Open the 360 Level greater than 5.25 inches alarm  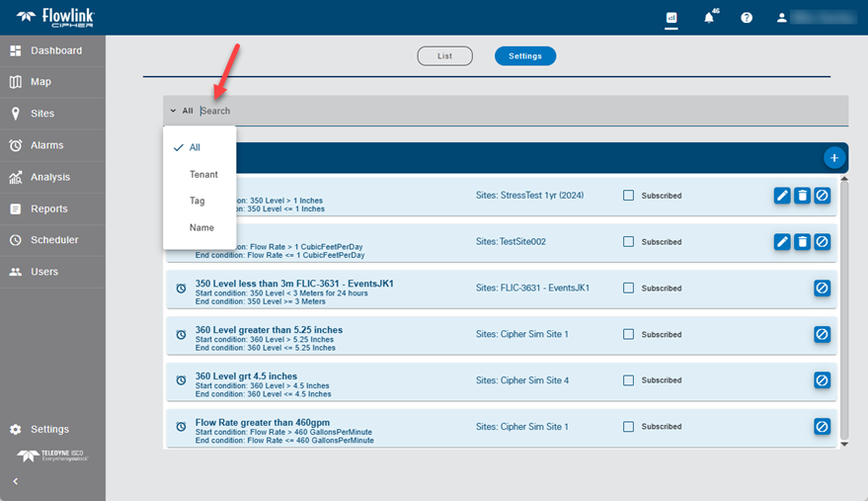(x=269, y=330)
